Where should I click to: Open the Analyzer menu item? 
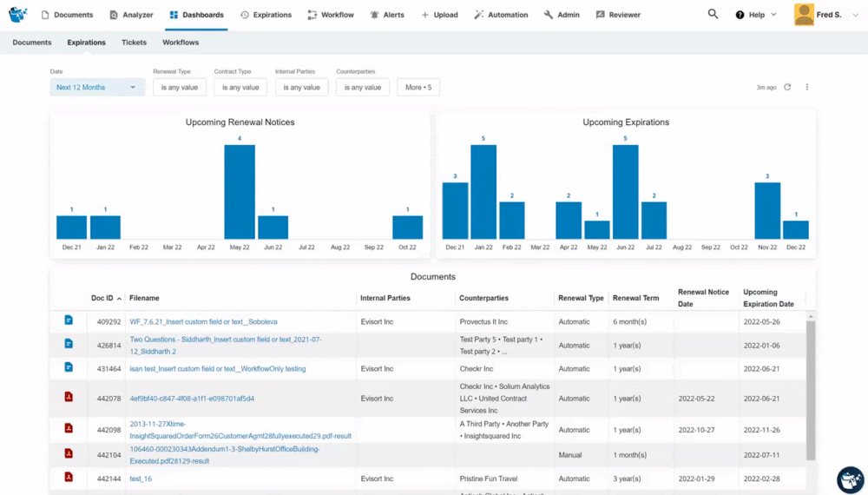pyautogui.click(x=131, y=15)
